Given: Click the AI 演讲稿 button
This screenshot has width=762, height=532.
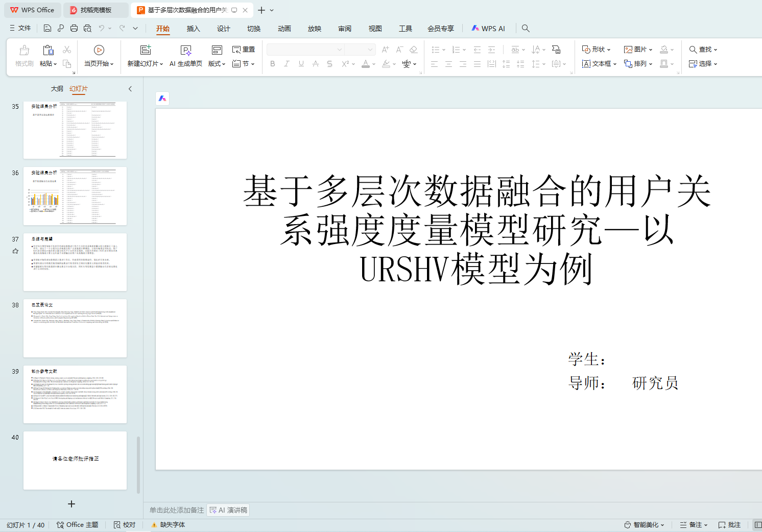Looking at the screenshot, I should point(228,510).
